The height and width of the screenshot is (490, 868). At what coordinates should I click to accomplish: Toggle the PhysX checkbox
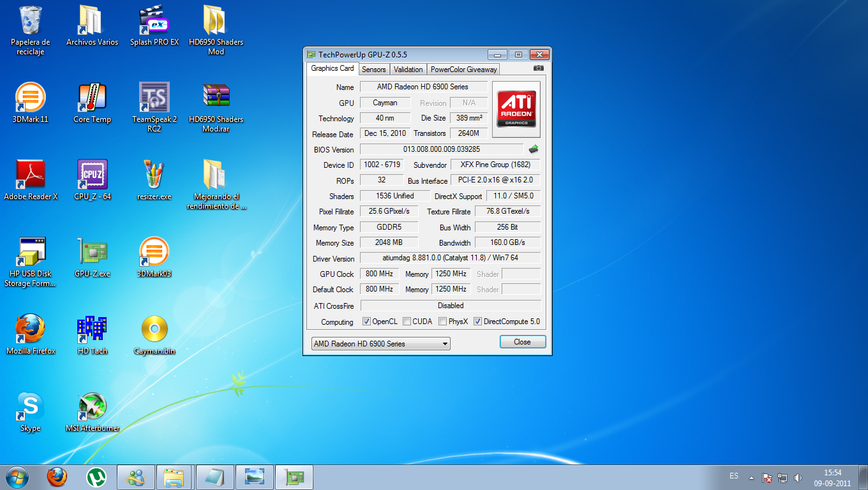[442, 322]
